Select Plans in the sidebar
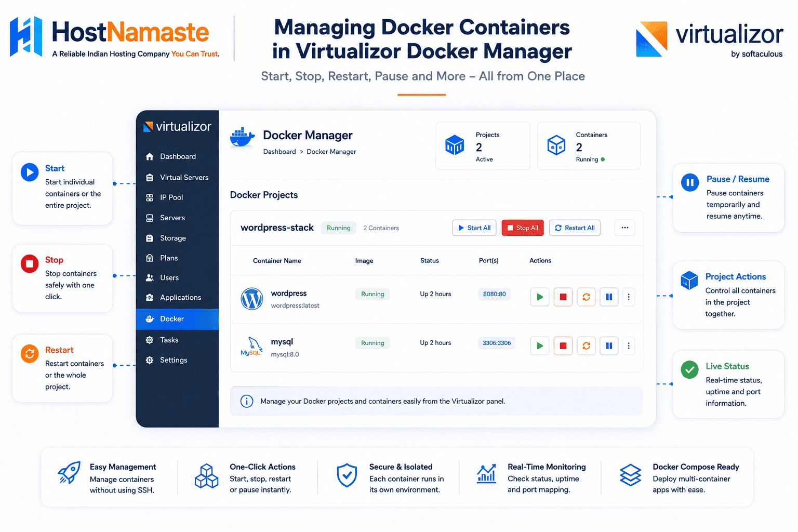 177,258
